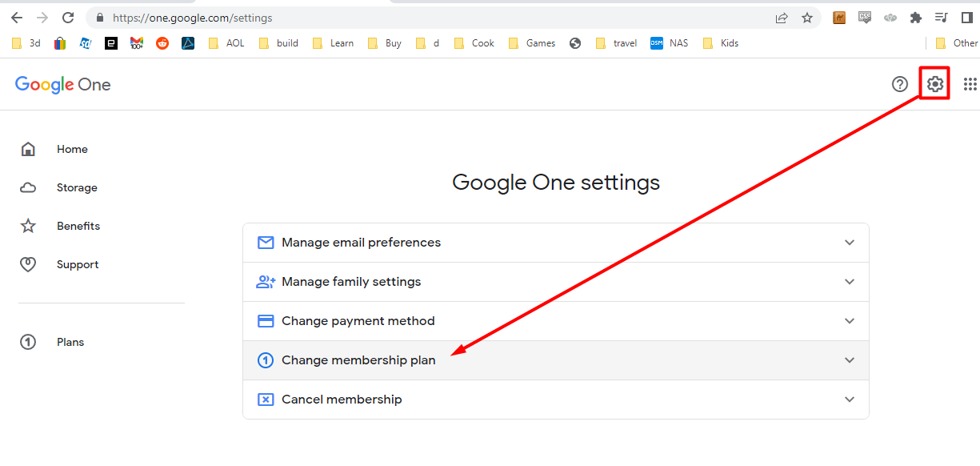Open the Cook bookmarks folder

[x=474, y=43]
